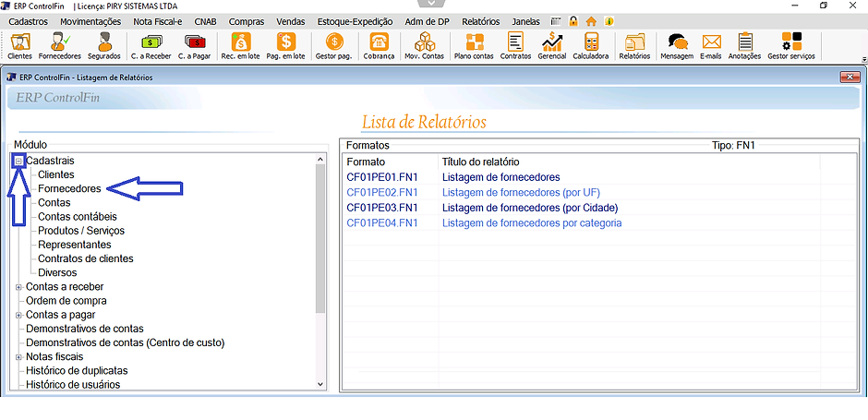The height and width of the screenshot is (420, 868).
Task: Select Listagem de fornecedores (por Cidade)
Action: click(530, 208)
